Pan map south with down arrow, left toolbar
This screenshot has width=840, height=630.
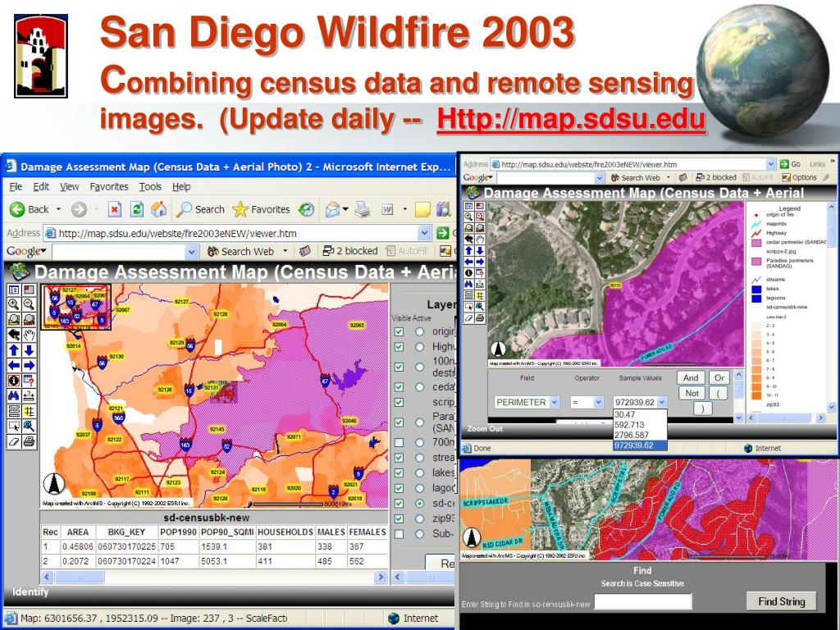(x=29, y=349)
